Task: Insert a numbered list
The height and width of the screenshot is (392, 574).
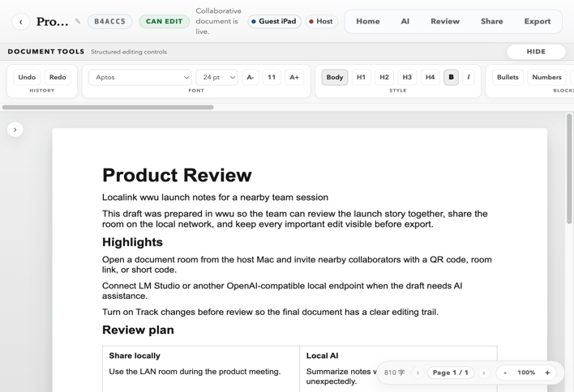Action: [x=546, y=77]
